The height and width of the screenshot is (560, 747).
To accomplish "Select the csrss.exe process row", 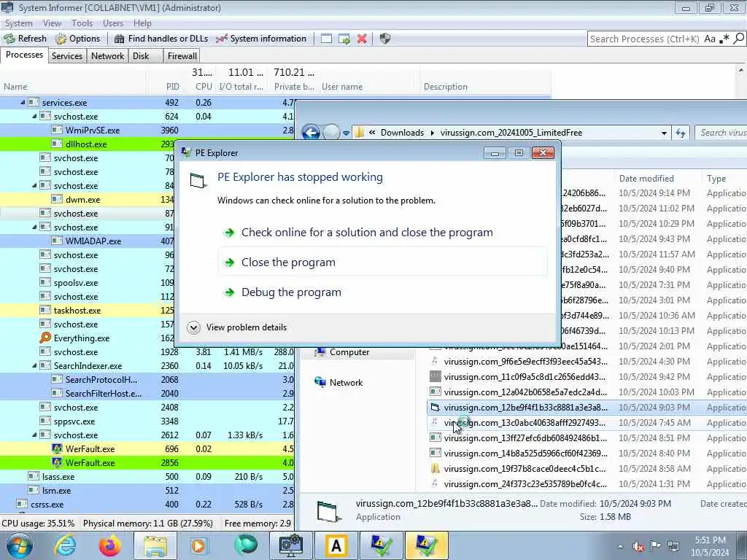I will pyautogui.click(x=147, y=505).
